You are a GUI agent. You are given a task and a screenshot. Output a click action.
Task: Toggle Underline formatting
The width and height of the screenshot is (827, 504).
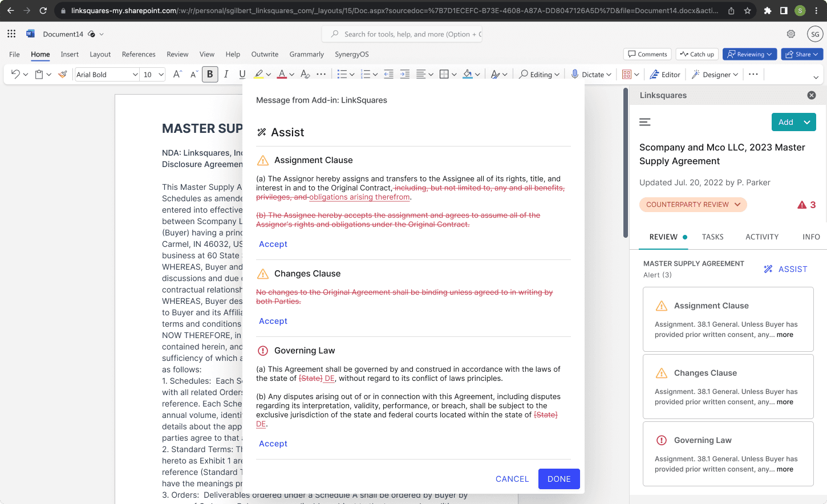click(242, 74)
